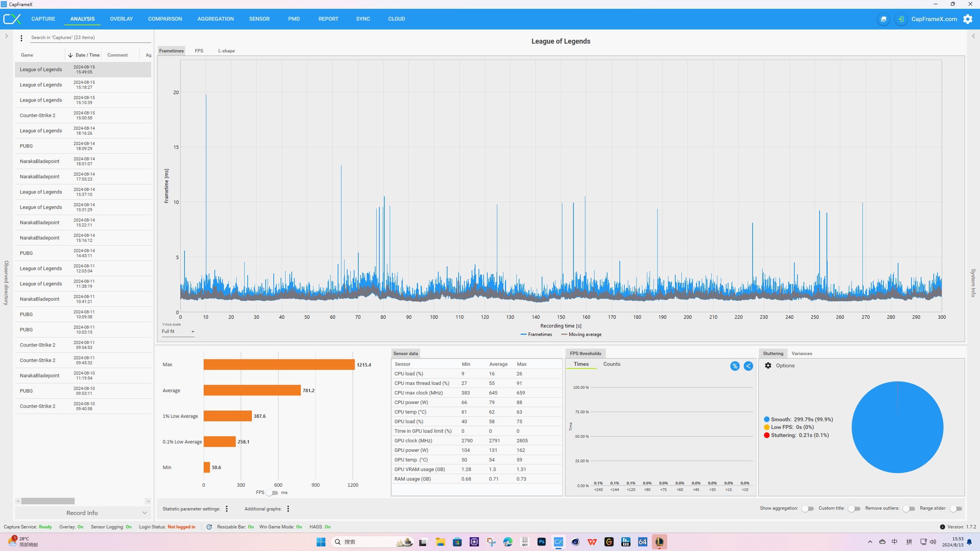
Task: Select the FPS graph tab
Action: (199, 51)
